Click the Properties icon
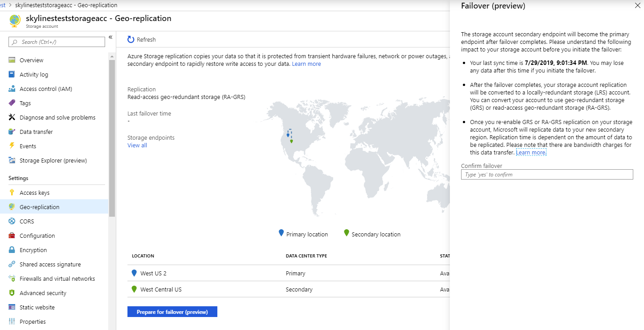Image resolution: width=644 pixels, height=330 pixels. coord(12,321)
